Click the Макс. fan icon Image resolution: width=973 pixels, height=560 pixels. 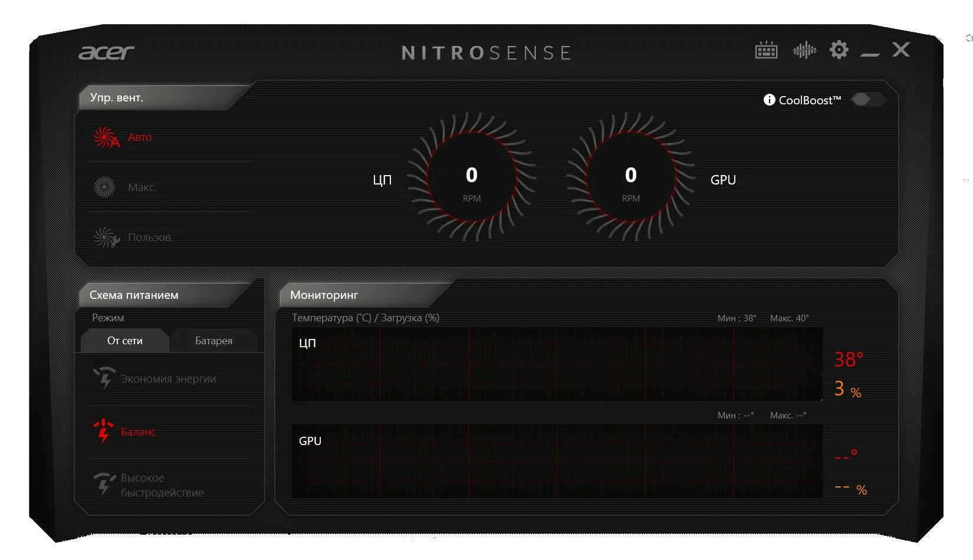pyautogui.click(x=104, y=187)
